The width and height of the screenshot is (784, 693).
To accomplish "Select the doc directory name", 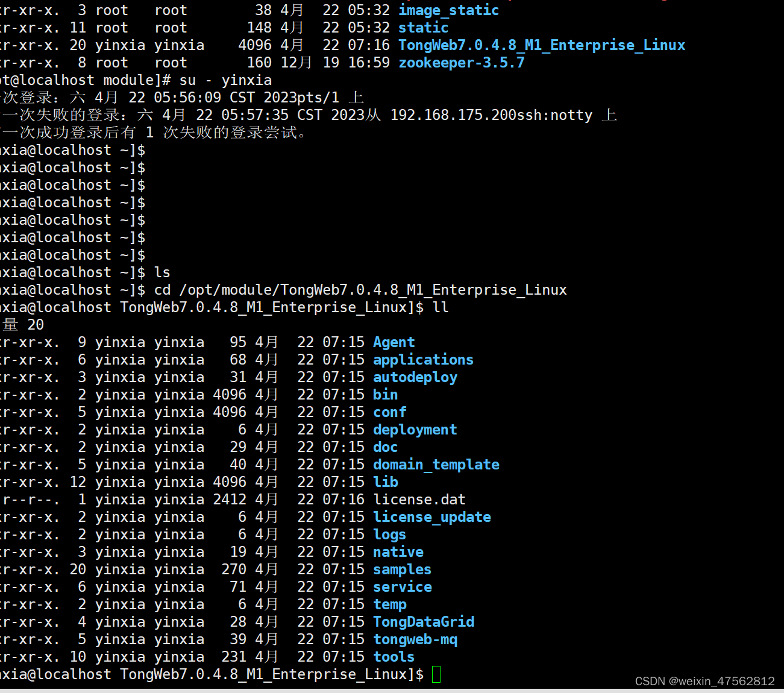I will 385,447.
